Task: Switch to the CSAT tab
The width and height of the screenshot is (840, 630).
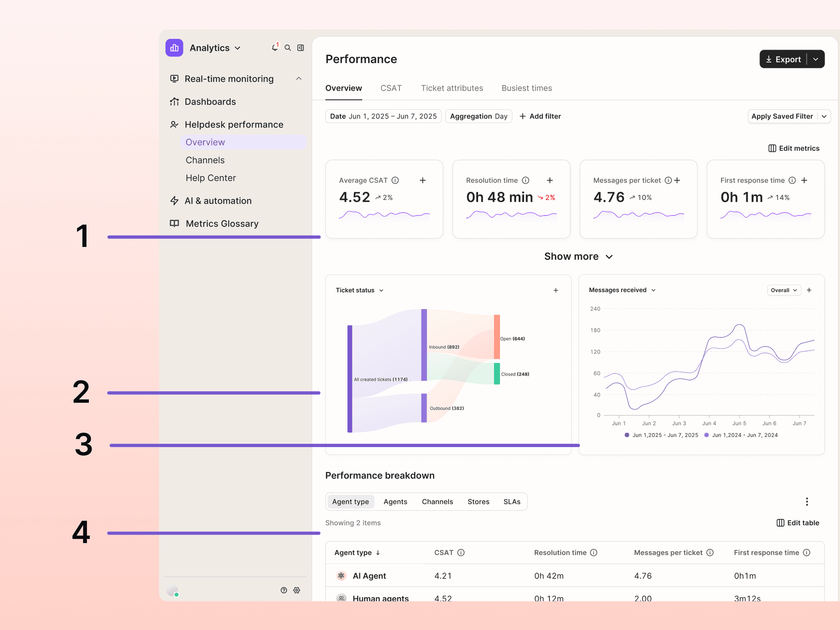Action: pos(391,88)
